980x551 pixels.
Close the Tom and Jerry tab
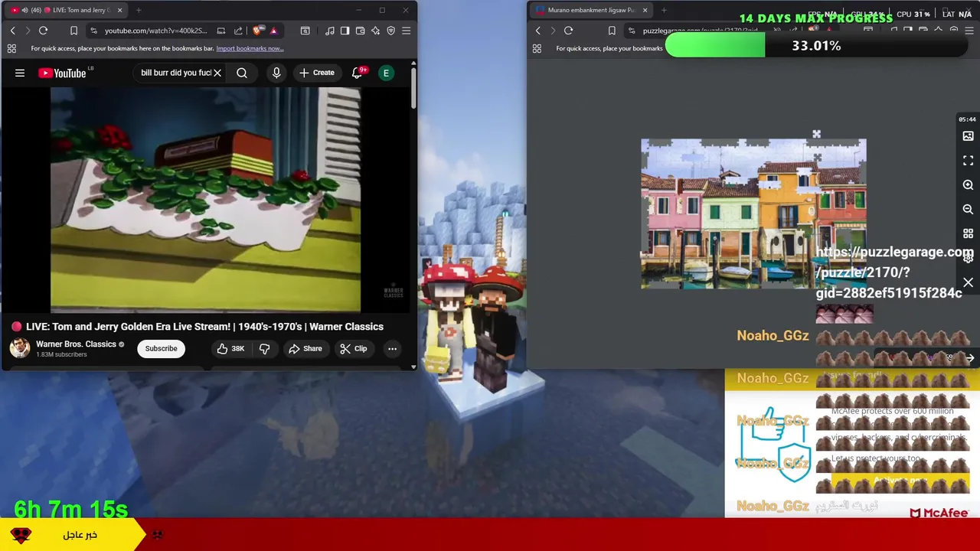tap(119, 10)
